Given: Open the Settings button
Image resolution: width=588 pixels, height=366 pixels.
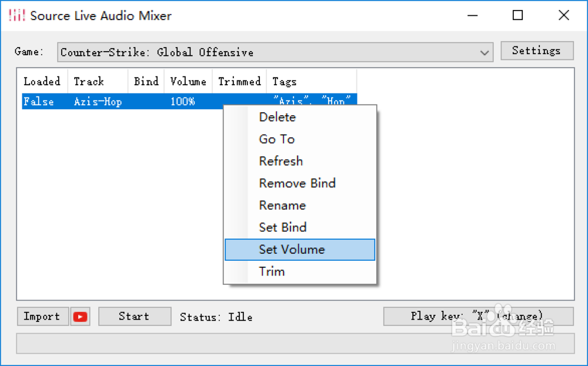Looking at the screenshot, I should pos(537,51).
